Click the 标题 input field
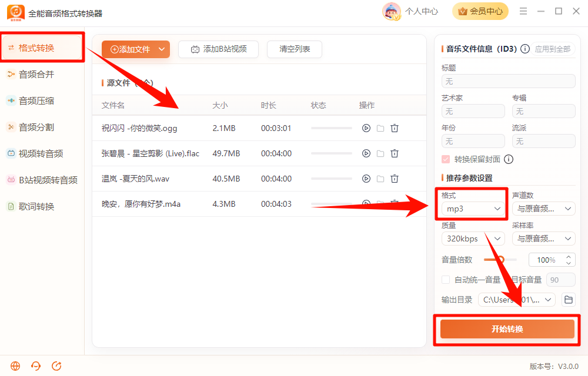 pyautogui.click(x=509, y=81)
